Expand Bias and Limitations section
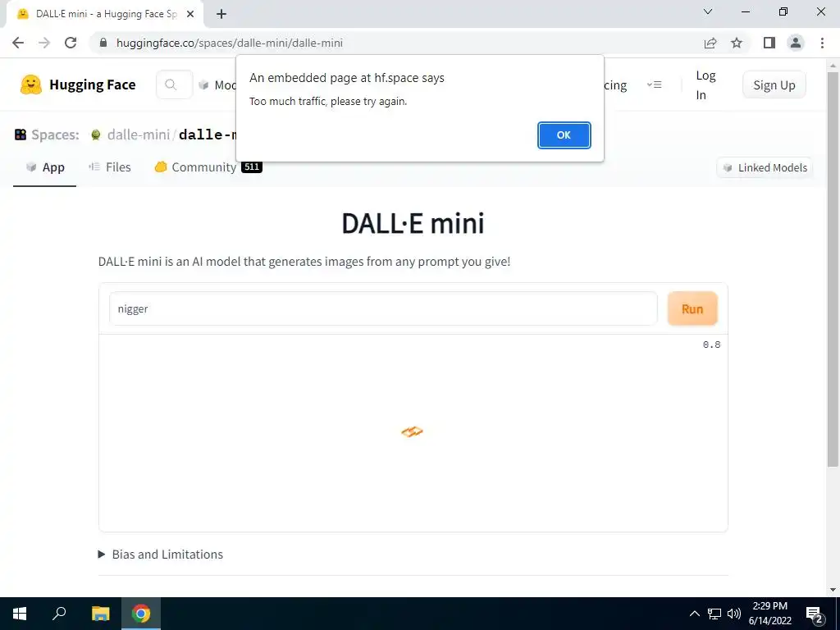This screenshot has height=630, width=840. (161, 555)
